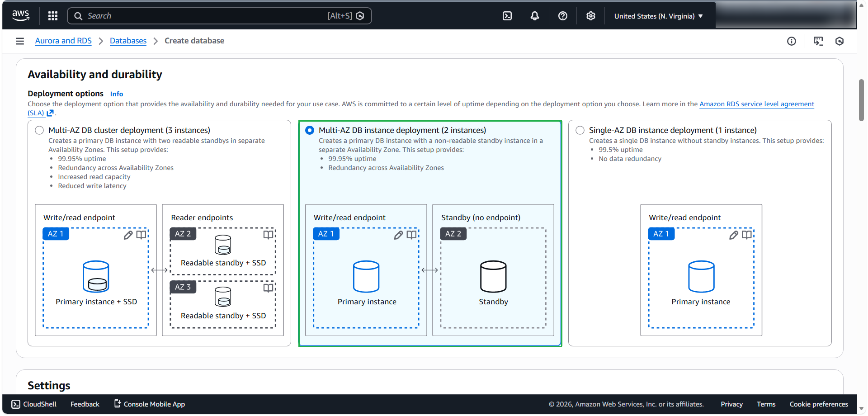
Task: Click the Primary instance cylinder in the Multi-AZ instance diagram
Action: pos(366,276)
